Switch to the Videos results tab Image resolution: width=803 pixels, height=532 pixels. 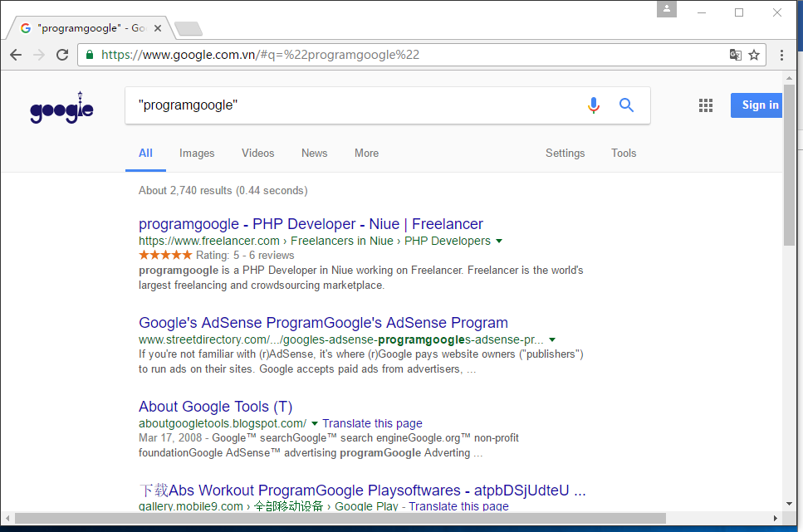pos(258,153)
